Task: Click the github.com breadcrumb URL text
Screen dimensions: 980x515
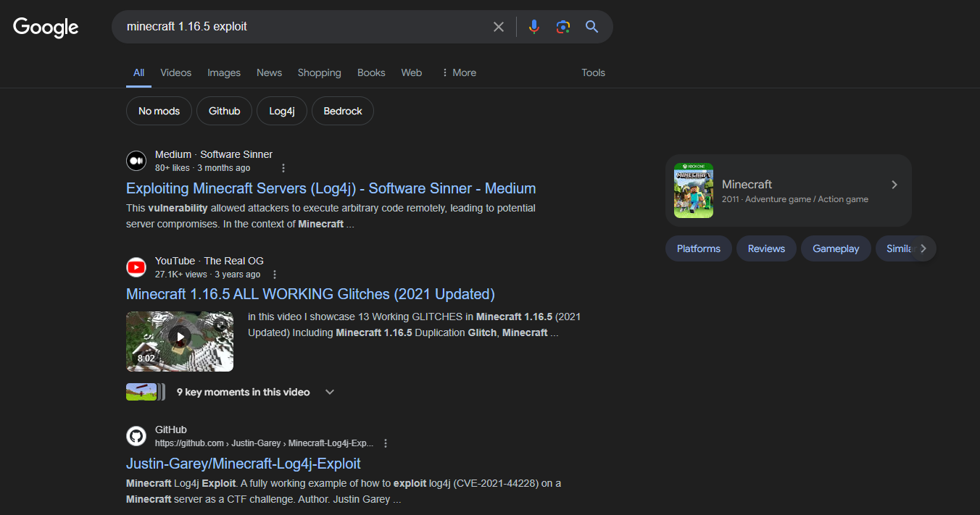Action: [265, 443]
